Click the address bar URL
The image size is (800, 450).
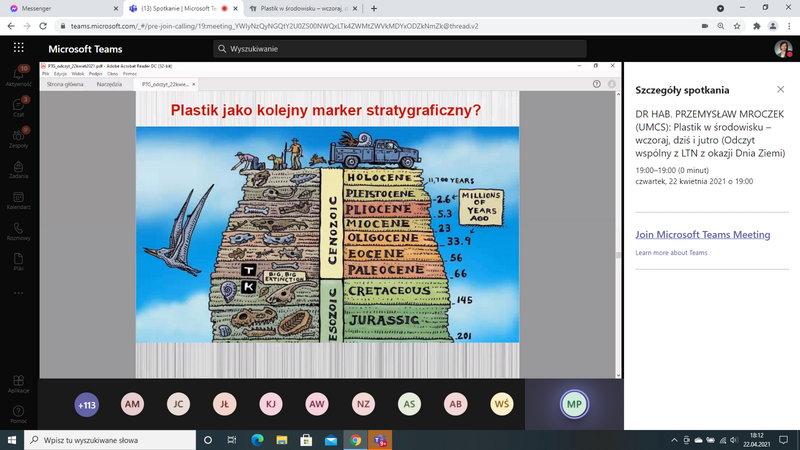(274, 26)
